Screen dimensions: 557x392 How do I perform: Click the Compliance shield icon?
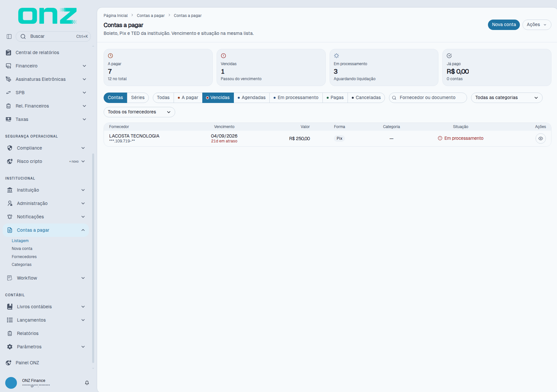coord(10,148)
